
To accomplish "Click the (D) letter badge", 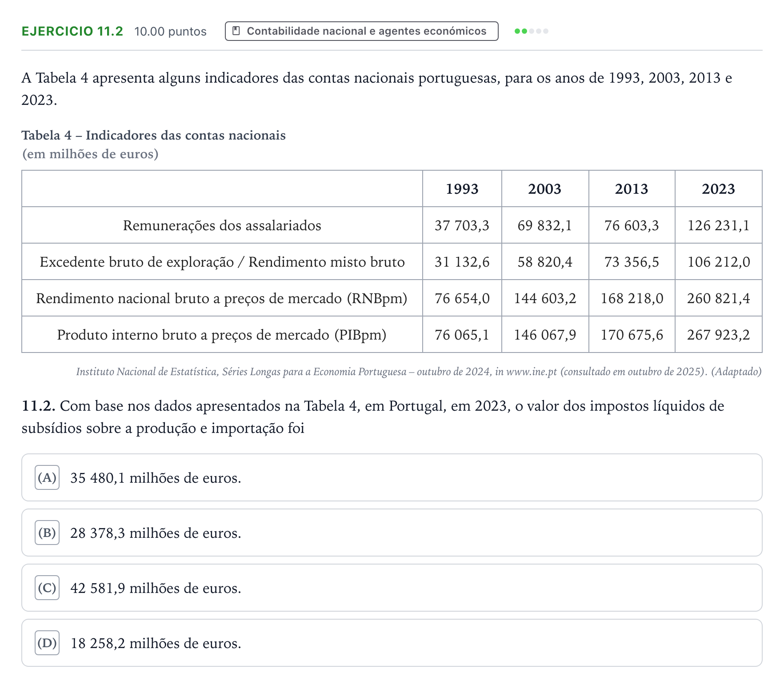I will point(47,643).
